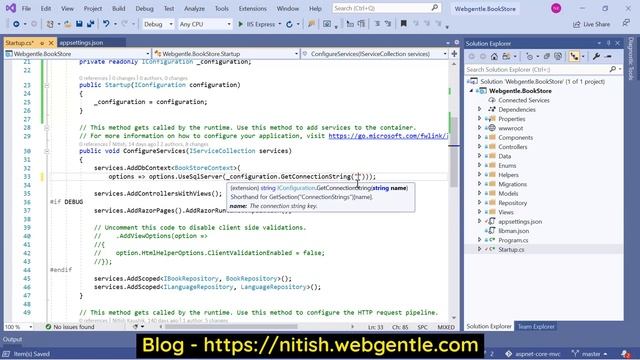Click the split editor plus icon

pos(454,53)
